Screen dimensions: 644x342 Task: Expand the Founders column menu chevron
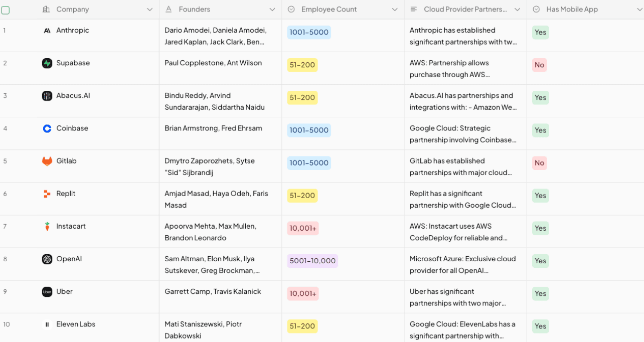272,10
